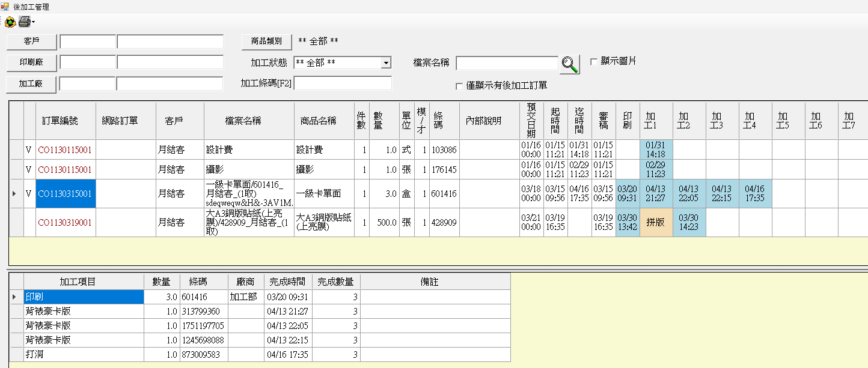Click the 加工1 column header
The width and height of the screenshot is (868, 368).
coord(656,121)
